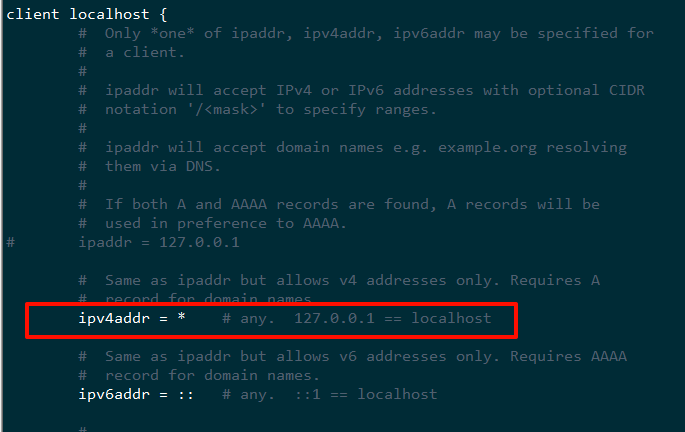685x432 pixels.
Task: Click the comment '127.0.0.1 == localhost'
Action: 392,318
